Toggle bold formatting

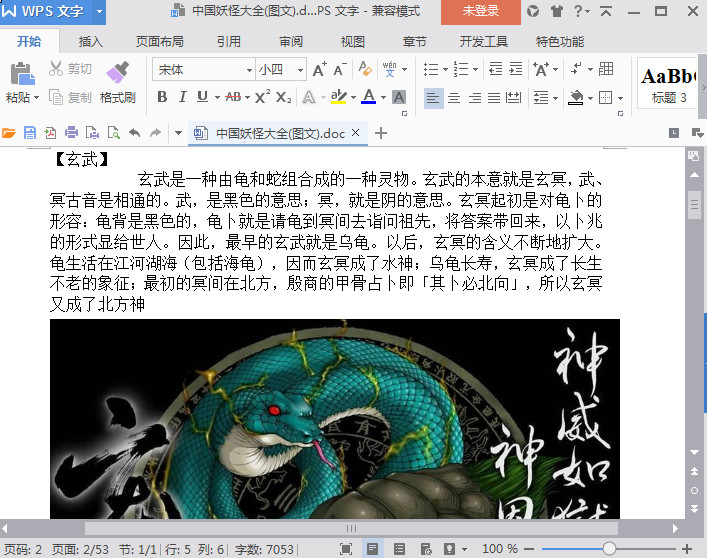[162, 97]
